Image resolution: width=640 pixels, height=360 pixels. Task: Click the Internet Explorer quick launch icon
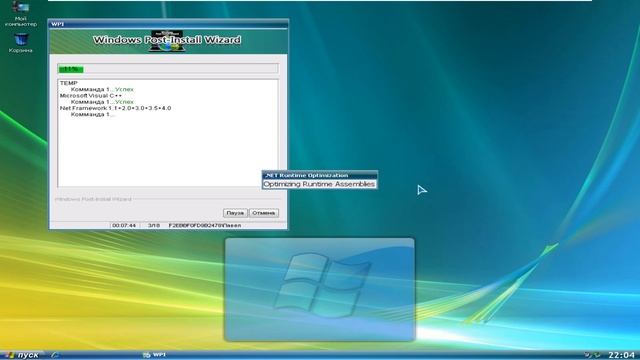54,355
